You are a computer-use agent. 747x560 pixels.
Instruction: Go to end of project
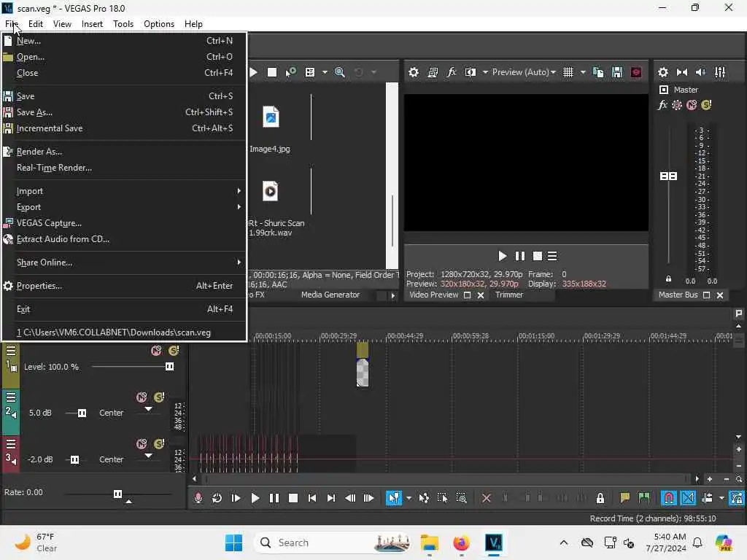pos(330,498)
